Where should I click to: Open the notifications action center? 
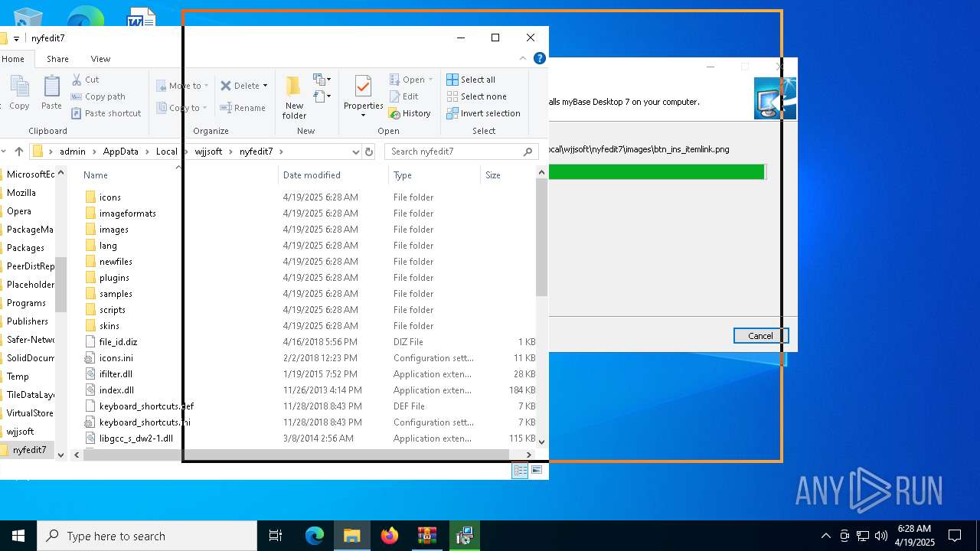click(955, 536)
